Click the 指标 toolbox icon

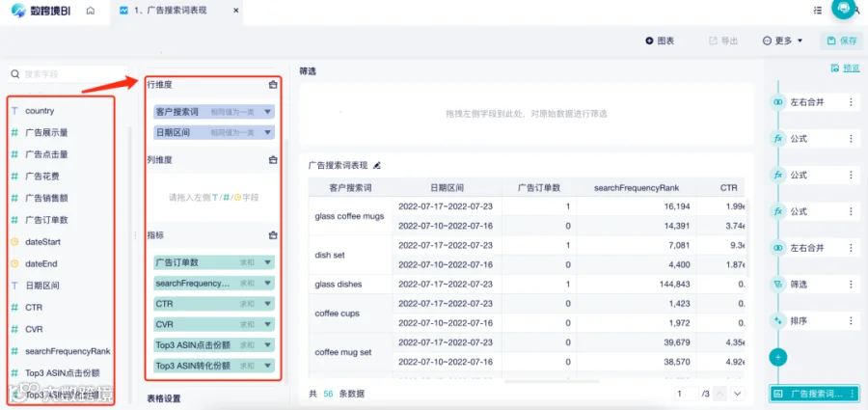(272, 235)
